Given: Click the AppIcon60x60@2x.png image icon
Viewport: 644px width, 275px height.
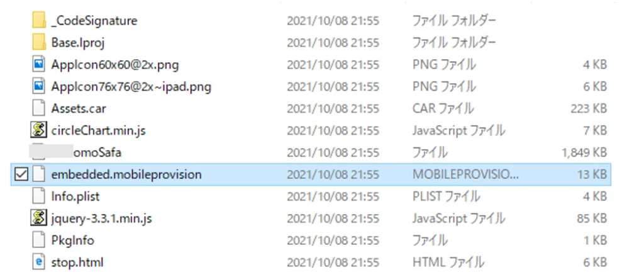Looking at the screenshot, I should click(x=38, y=65).
